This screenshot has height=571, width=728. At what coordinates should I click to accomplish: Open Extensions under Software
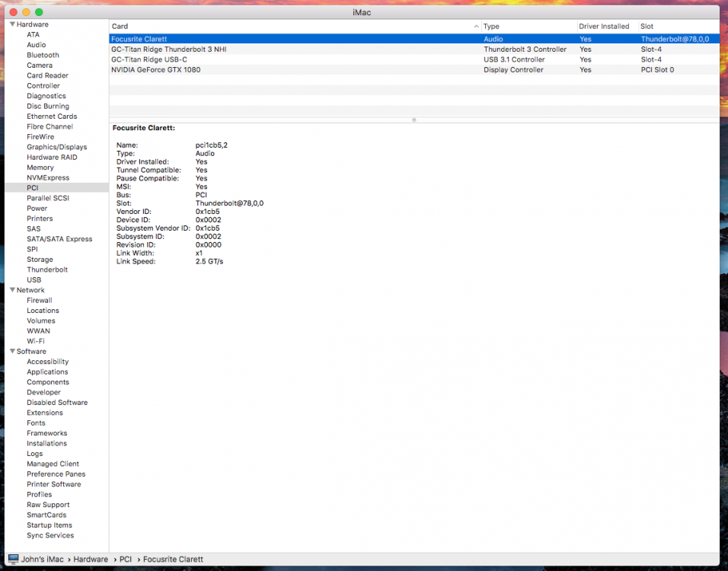coord(45,412)
